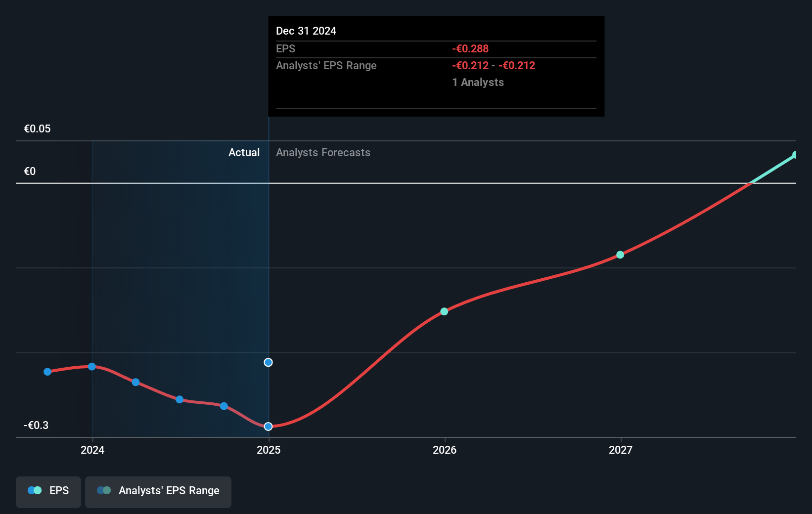Select the highlighted white-ringed point above 2025

click(x=268, y=362)
